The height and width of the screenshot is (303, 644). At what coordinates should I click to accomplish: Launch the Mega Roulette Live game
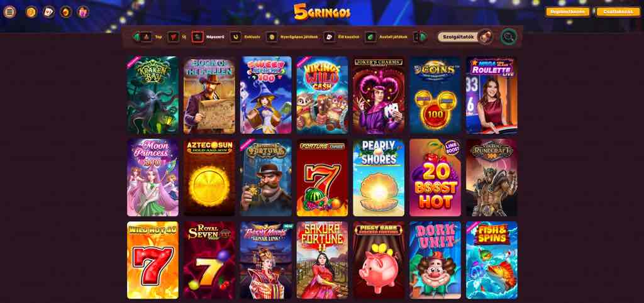tap(492, 96)
